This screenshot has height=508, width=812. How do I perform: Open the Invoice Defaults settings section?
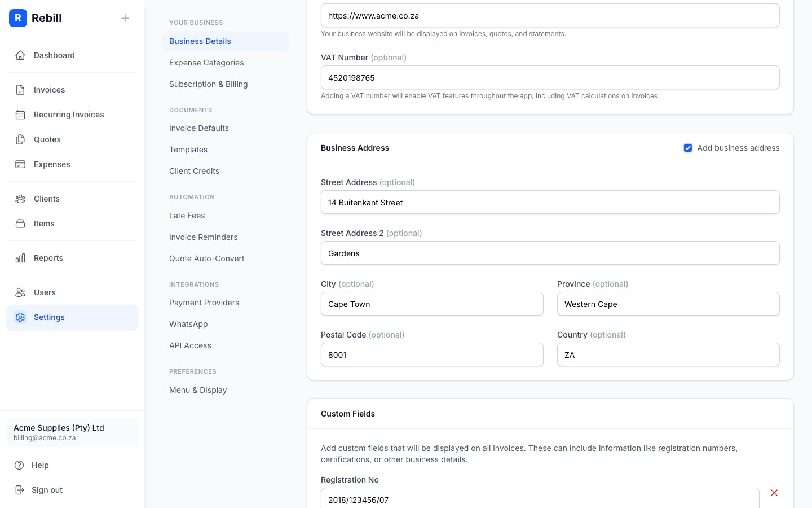pos(199,128)
